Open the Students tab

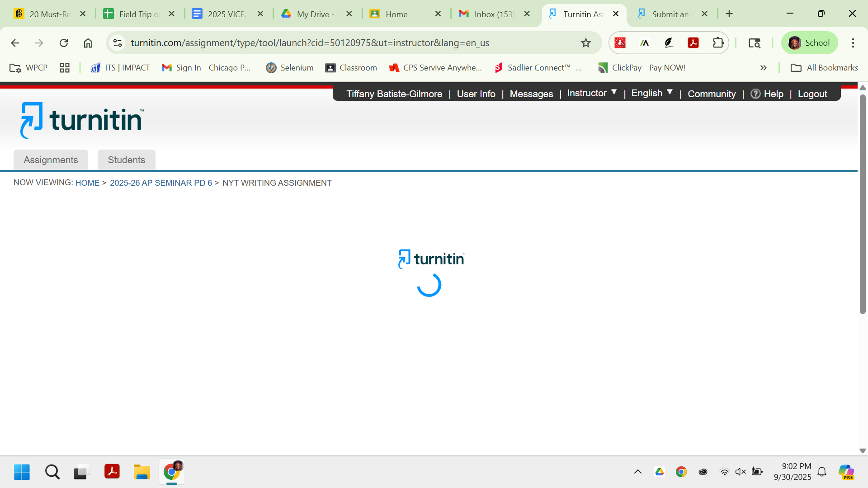[126, 160]
